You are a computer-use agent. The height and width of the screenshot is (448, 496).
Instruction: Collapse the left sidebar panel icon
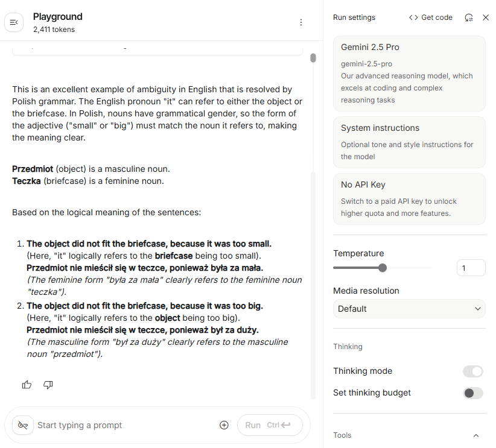pyautogui.click(x=14, y=22)
